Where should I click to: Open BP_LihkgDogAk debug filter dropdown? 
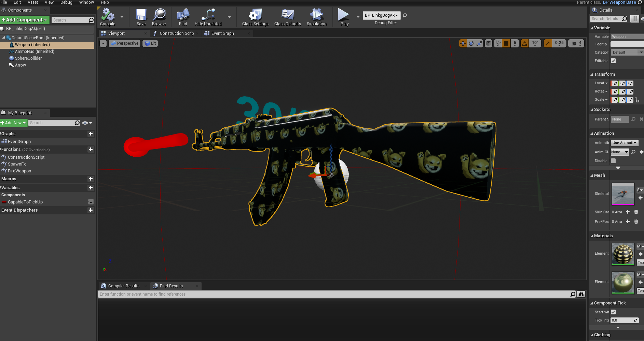(381, 15)
